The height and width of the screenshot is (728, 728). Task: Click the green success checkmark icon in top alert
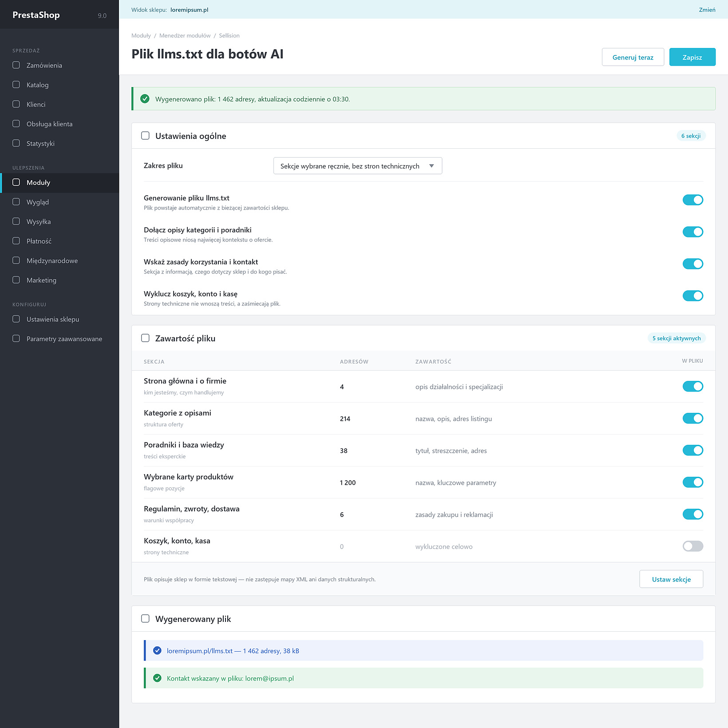pyautogui.click(x=145, y=99)
